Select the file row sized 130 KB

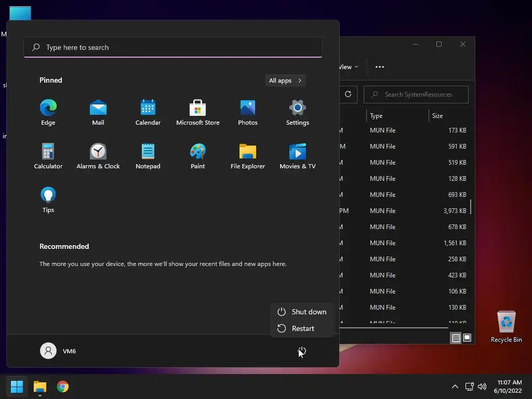[404, 308]
